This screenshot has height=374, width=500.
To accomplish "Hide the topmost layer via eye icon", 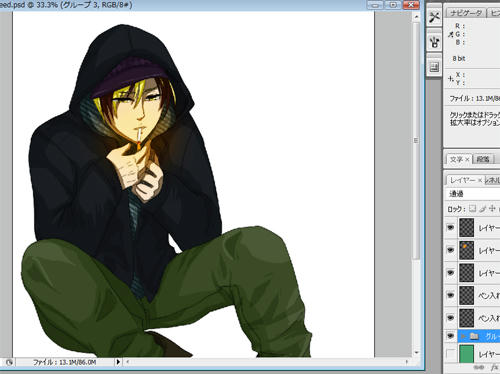I will point(450,227).
